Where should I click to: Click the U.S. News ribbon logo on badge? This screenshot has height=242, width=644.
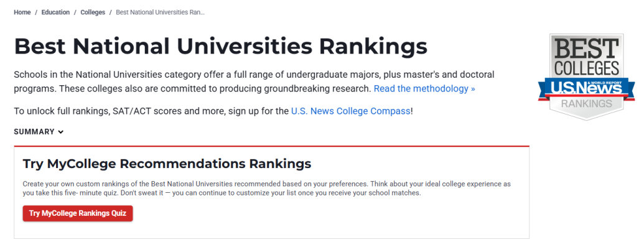tap(587, 88)
